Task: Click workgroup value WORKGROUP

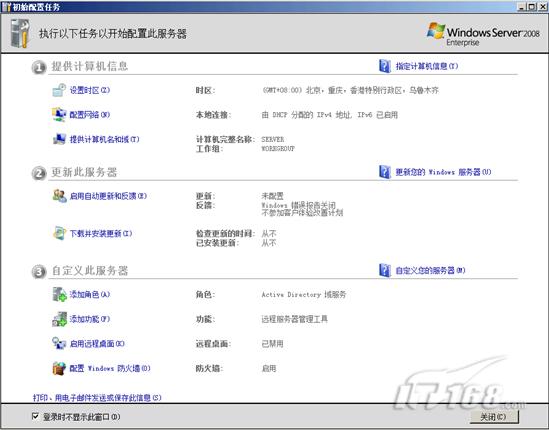Action: [278, 148]
